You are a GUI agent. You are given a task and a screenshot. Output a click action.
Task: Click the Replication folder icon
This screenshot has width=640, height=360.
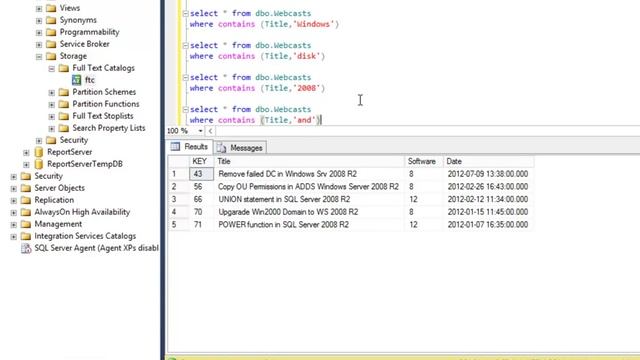click(x=26, y=200)
